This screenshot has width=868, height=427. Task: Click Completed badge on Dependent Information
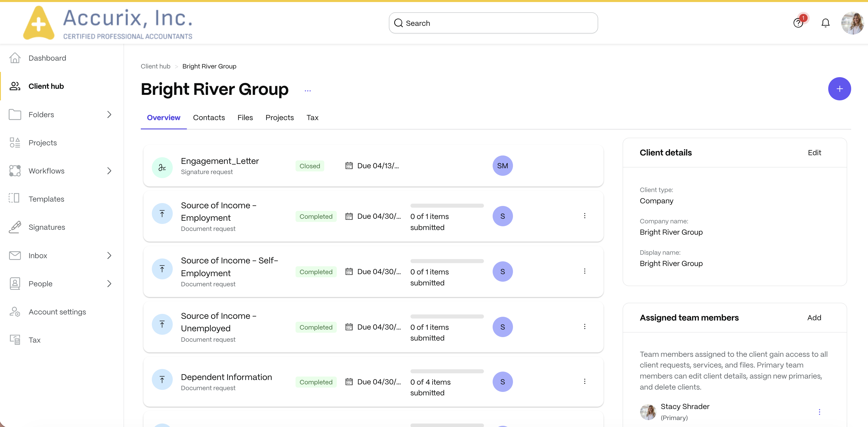pos(316,382)
